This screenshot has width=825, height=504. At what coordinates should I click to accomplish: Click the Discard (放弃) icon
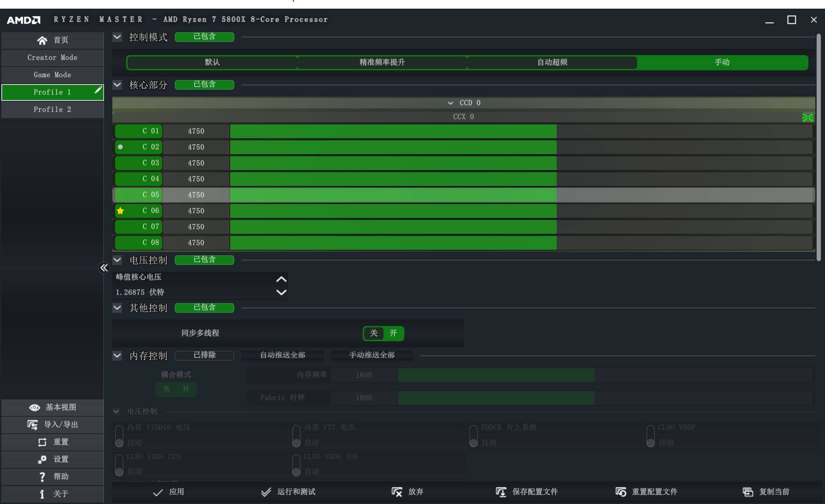click(397, 492)
